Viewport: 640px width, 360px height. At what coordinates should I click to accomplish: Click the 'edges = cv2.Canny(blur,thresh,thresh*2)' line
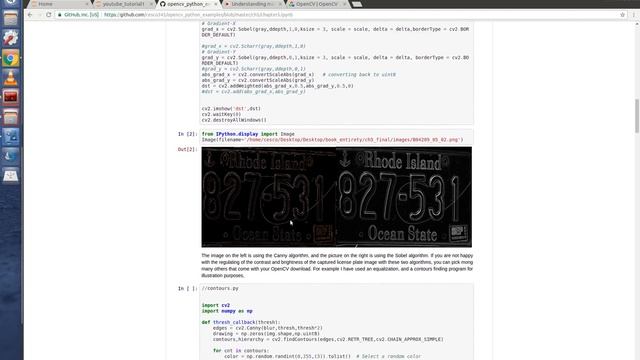pos(267,328)
